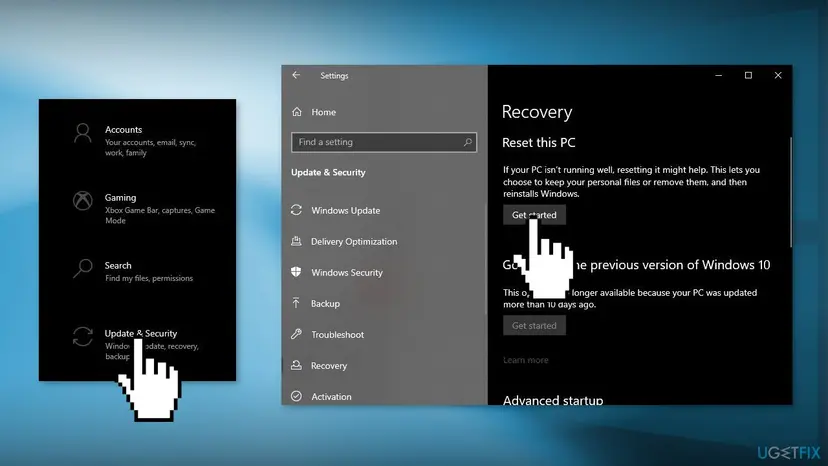
Task: Click the Activation checkmark icon
Action: pyautogui.click(x=296, y=396)
